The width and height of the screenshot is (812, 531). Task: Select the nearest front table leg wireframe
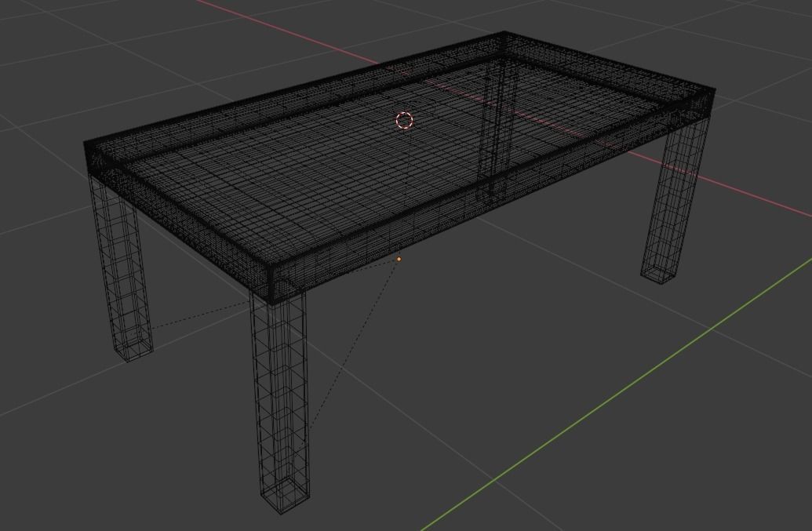(280, 402)
